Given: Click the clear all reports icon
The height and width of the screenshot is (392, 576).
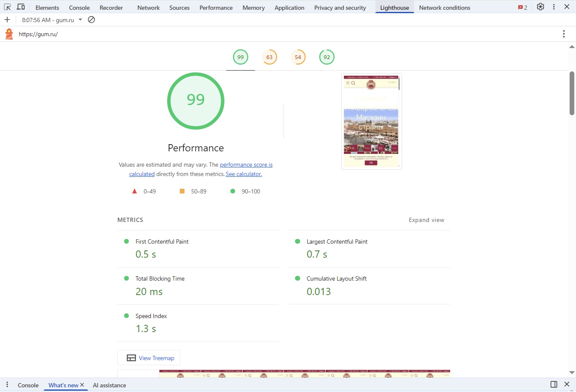Looking at the screenshot, I should tap(91, 20).
